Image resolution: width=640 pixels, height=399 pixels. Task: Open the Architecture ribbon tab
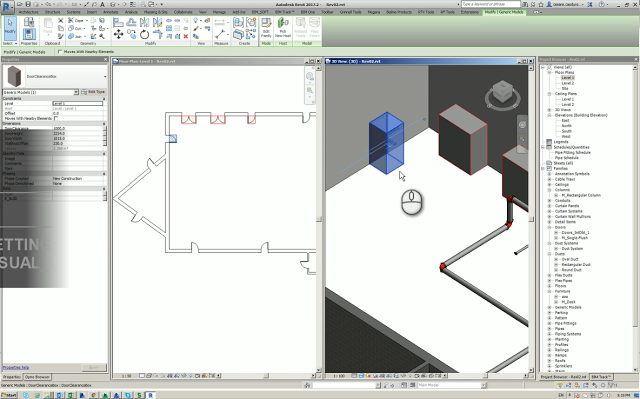pyautogui.click(x=29, y=12)
